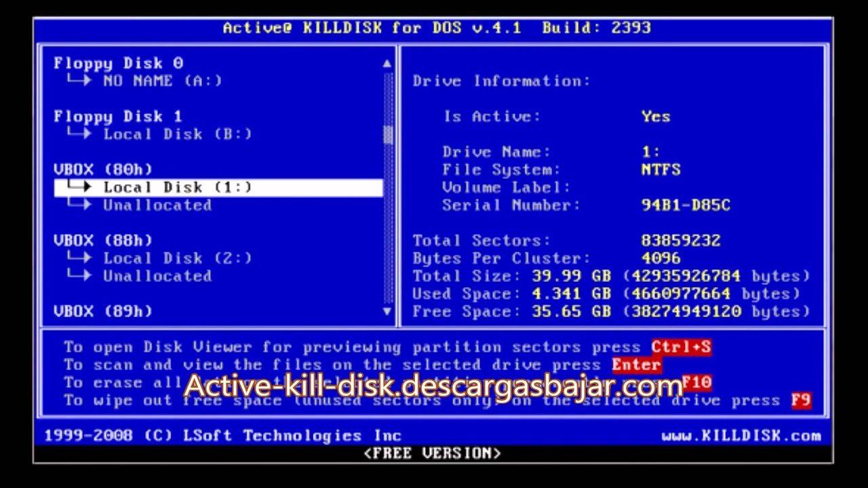This screenshot has height=488, width=868.
Task: Click the branch arrow icon before NO NAME (A:)
Action: tap(79, 79)
